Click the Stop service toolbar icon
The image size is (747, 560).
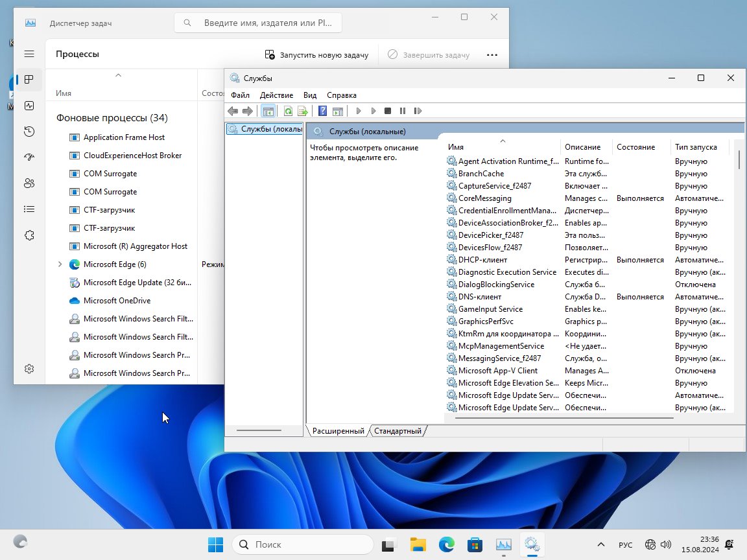click(388, 111)
